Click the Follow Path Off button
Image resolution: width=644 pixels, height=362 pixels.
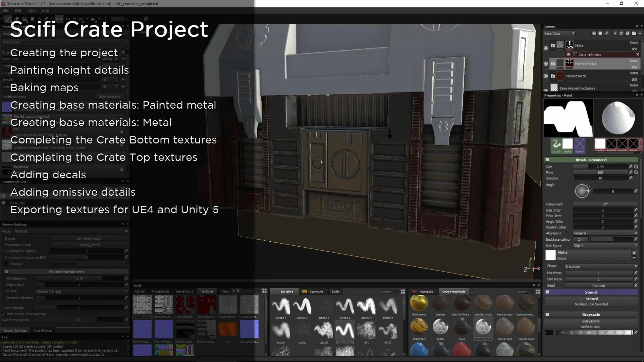pyautogui.click(x=605, y=204)
